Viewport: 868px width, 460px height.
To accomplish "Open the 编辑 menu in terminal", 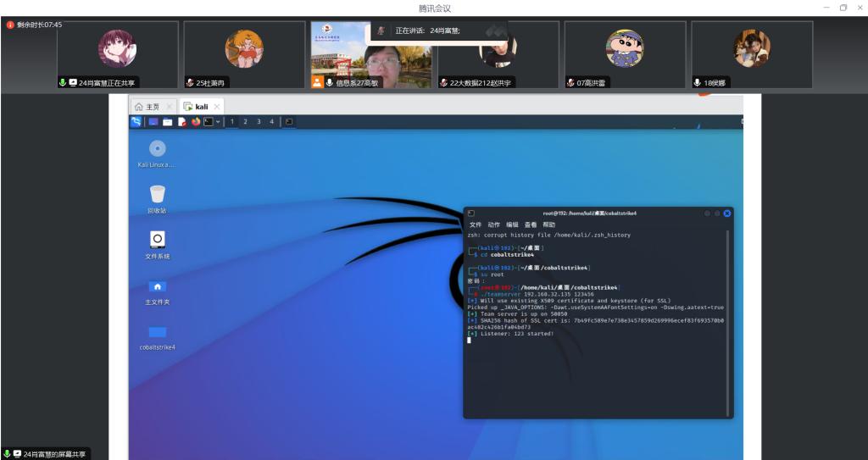I will tap(512, 224).
